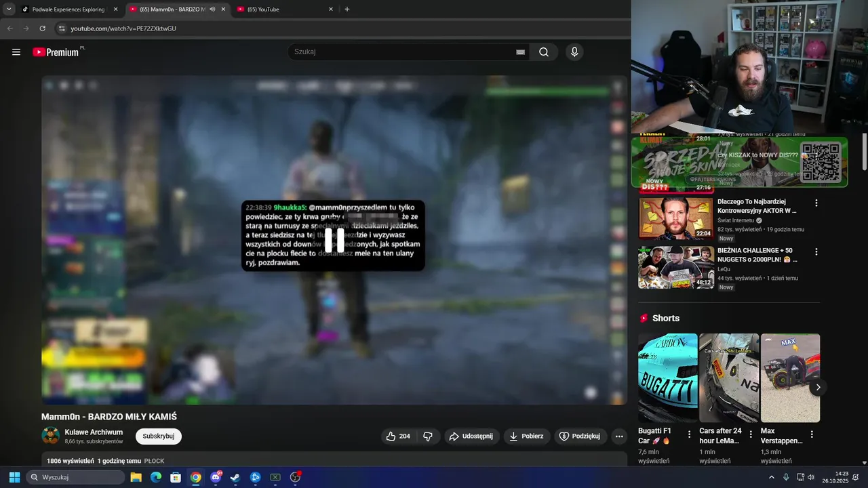The height and width of the screenshot is (488, 868).
Task: Open options menu for the Kontrowersyjny AKTOR video
Action: coord(816,203)
